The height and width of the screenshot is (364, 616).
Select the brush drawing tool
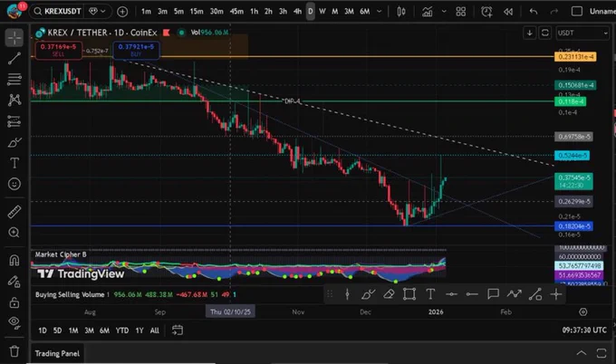[14, 142]
